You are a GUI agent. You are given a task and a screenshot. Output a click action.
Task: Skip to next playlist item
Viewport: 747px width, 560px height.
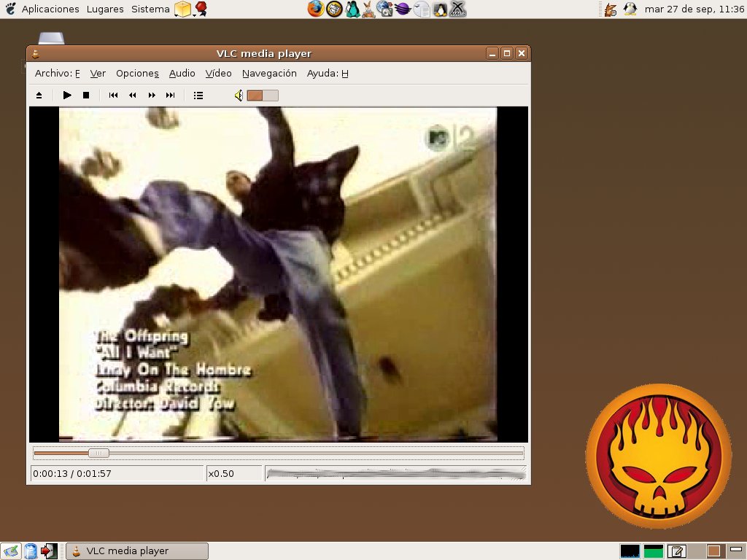point(170,96)
